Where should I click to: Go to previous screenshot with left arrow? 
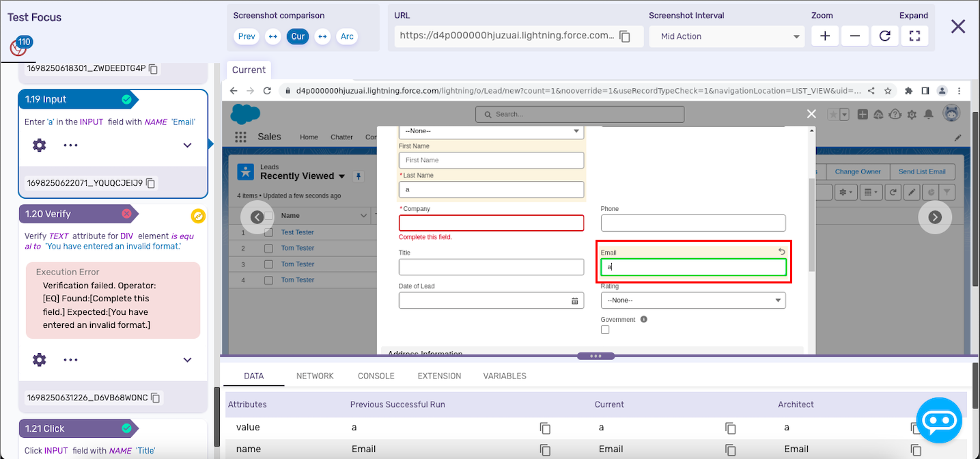pos(257,217)
